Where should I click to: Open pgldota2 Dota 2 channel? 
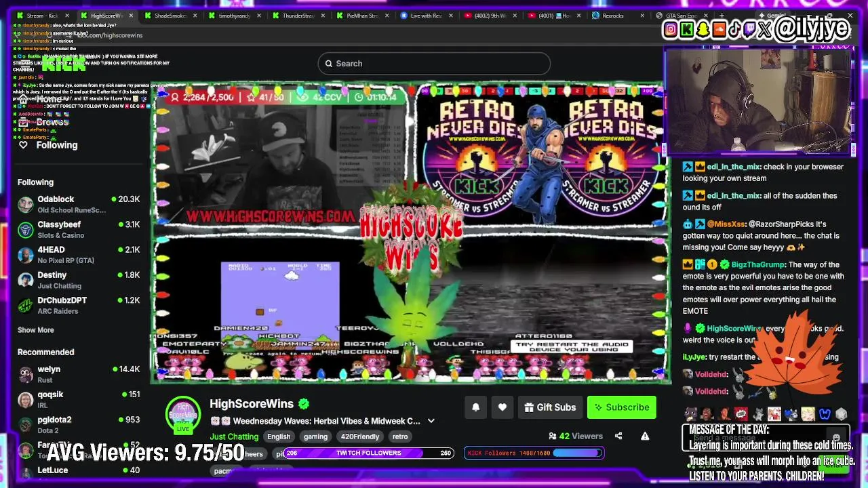[x=79, y=425]
